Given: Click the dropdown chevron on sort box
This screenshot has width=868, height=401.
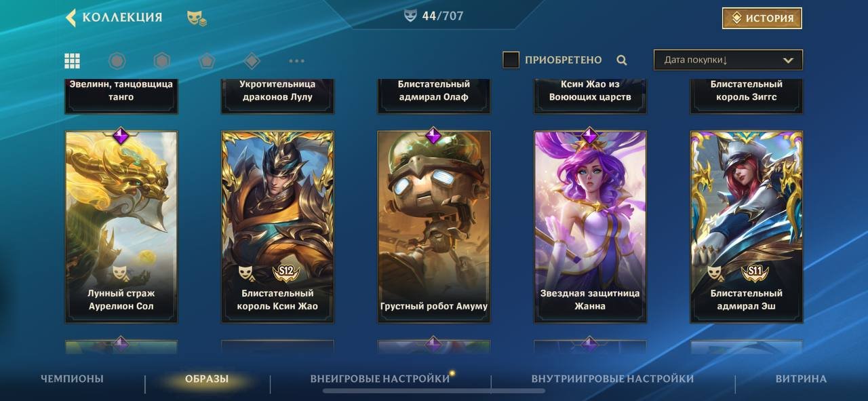Looking at the screenshot, I should point(788,60).
